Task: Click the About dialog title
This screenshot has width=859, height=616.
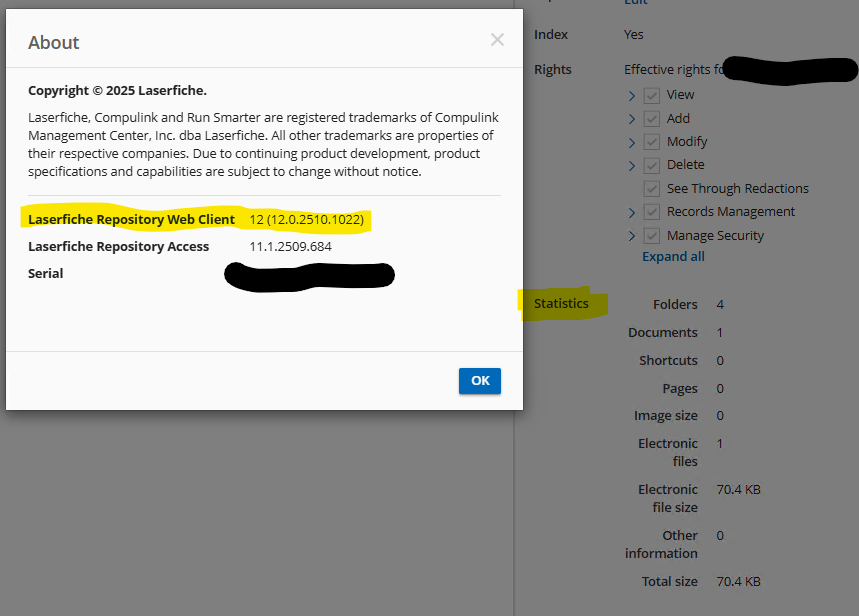Action: (54, 42)
